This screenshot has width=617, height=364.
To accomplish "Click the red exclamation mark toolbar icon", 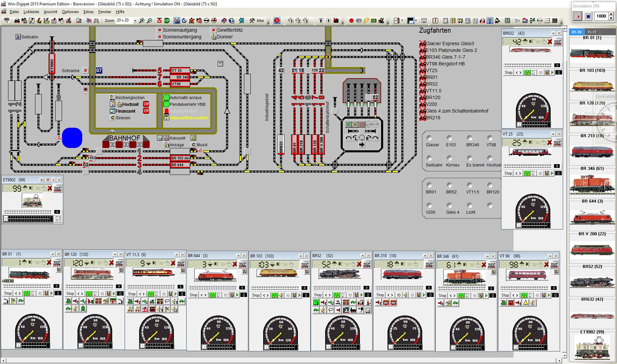I will 435,21.
